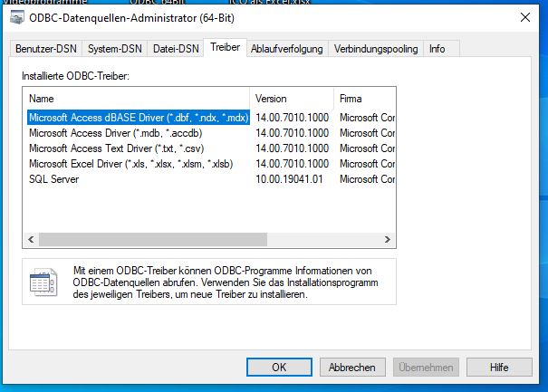Select Microsoft Access Driver (*.mdb, *.accdb)

tap(116, 133)
